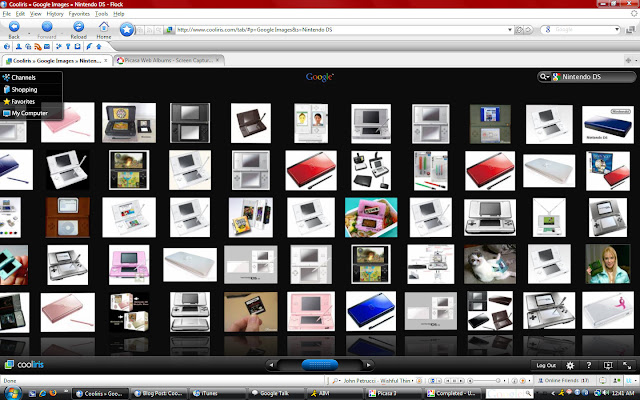Open the tab list dropdown arrow
This screenshot has height=400, width=640.
point(636,61)
